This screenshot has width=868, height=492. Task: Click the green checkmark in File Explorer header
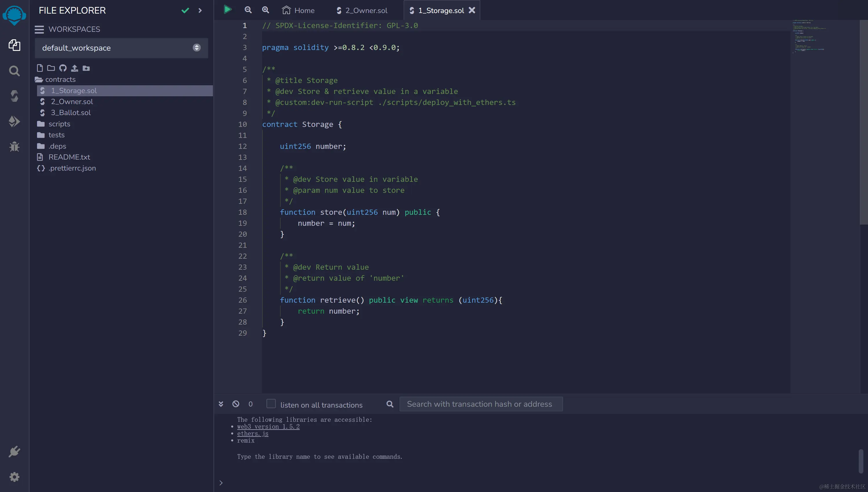(185, 10)
